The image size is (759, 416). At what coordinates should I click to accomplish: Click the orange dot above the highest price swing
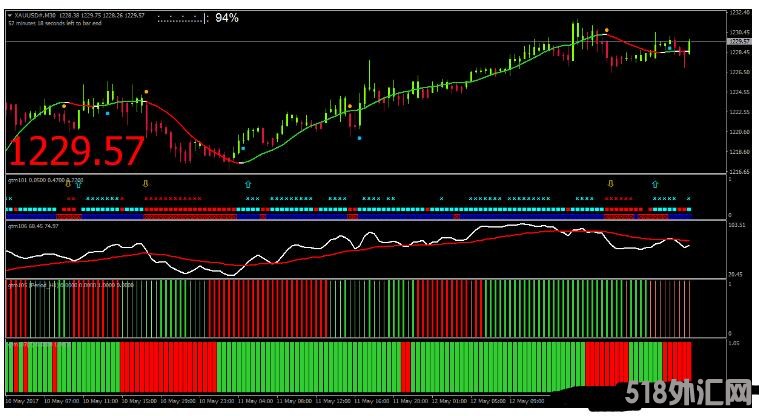pyautogui.click(x=607, y=30)
